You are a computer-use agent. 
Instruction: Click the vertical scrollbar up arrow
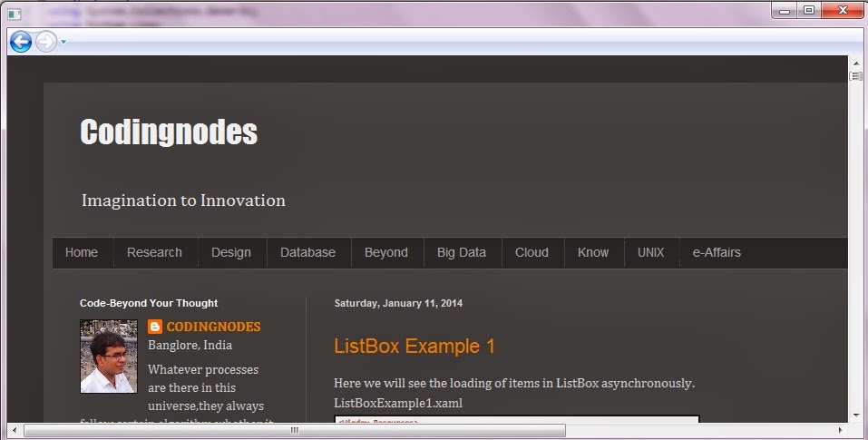click(856, 64)
